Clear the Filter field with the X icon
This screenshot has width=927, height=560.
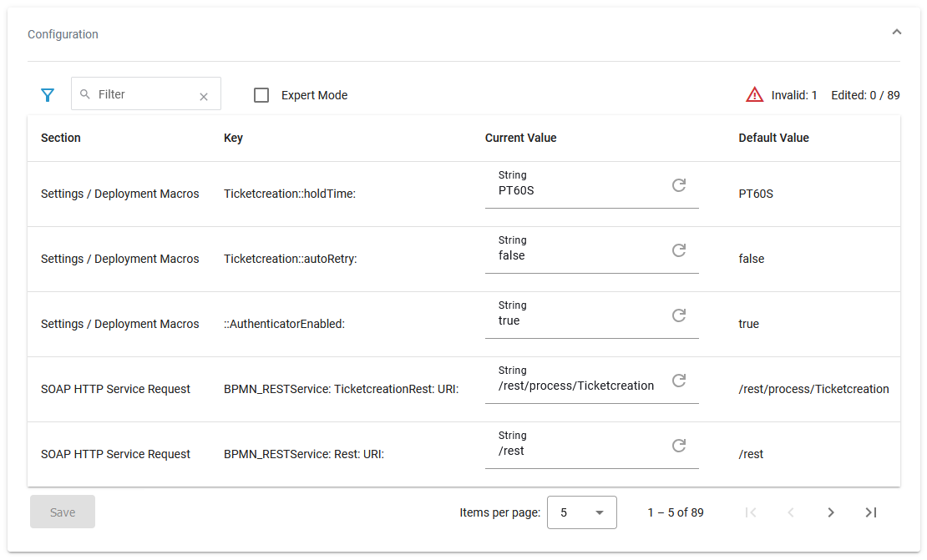pyautogui.click(x=203, y=97)
